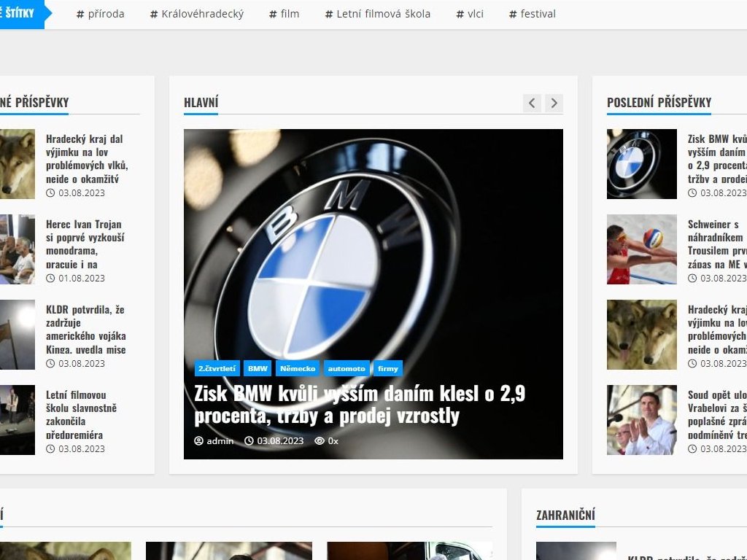Viewport: 747px width, 560px height.
Task: Select the Královéhradecký tag
Action: 197,14
